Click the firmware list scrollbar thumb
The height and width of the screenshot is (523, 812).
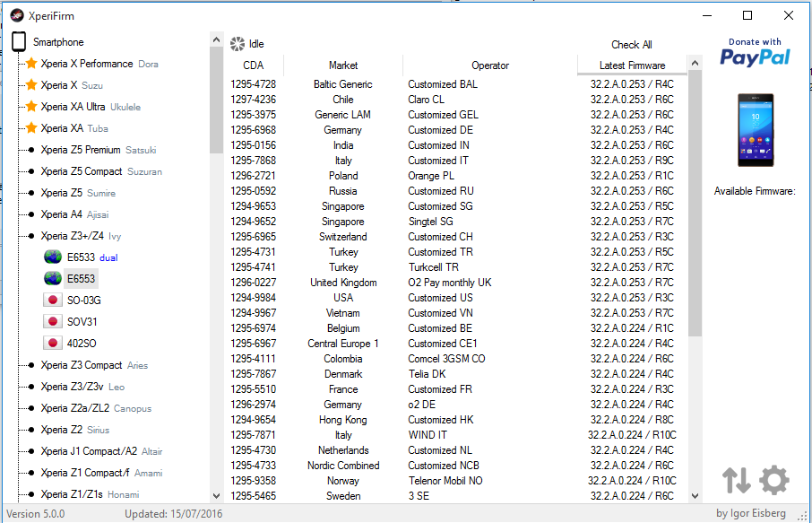tap(695, 203)
